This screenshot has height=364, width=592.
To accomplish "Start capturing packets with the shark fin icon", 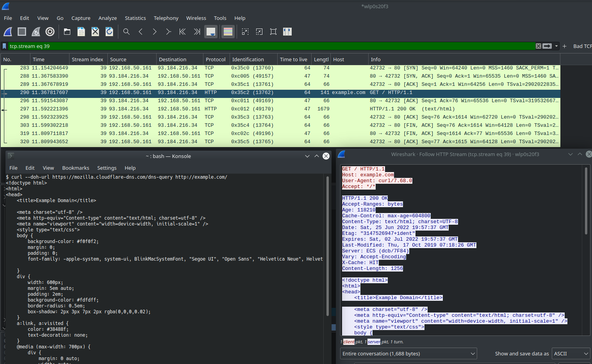I will [x=8, y=32].
